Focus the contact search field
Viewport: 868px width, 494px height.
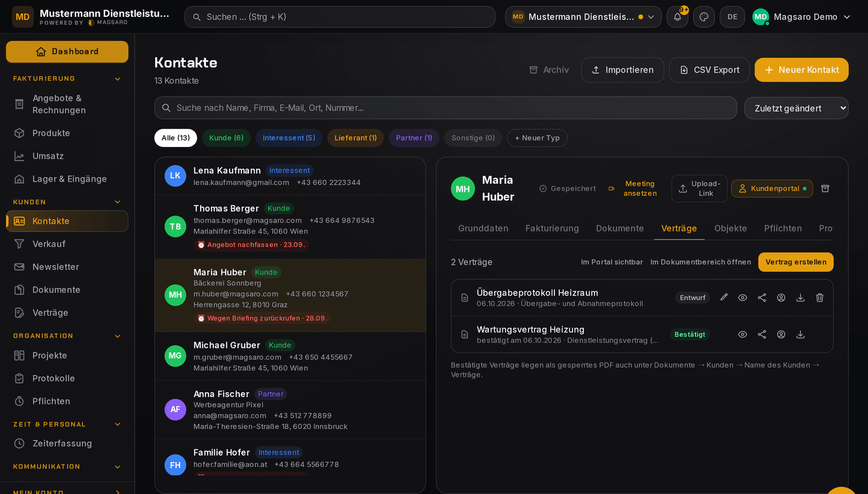tap(445, 108)
